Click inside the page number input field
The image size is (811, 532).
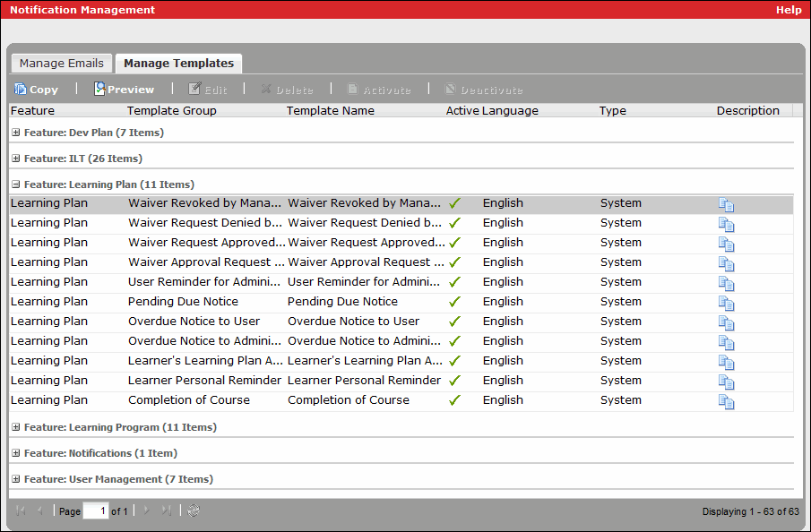click(95, 511)
